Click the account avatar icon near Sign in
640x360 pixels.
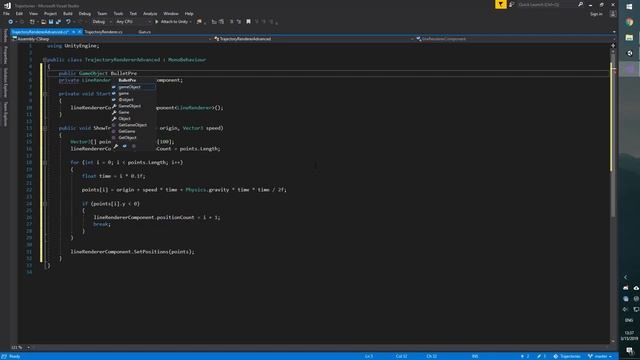click(613, 14)
